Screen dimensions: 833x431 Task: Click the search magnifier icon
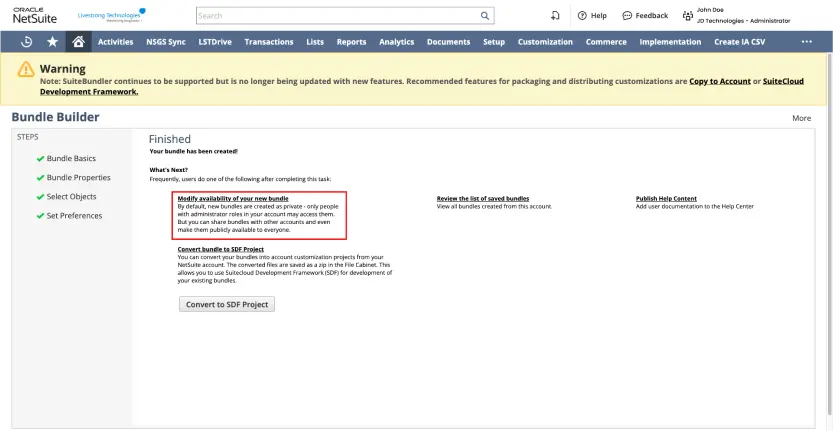[485, 16]
